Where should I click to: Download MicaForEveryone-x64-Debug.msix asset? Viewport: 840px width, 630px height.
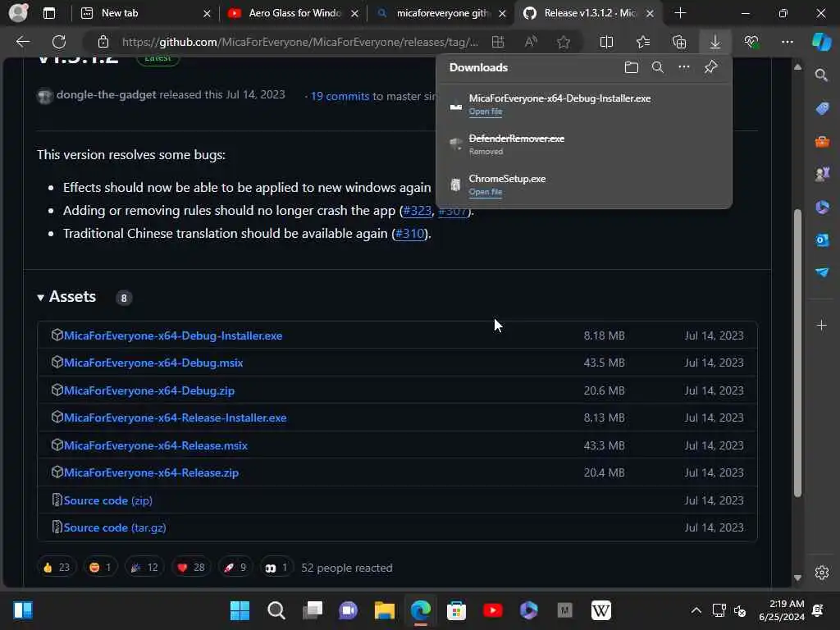153,363
